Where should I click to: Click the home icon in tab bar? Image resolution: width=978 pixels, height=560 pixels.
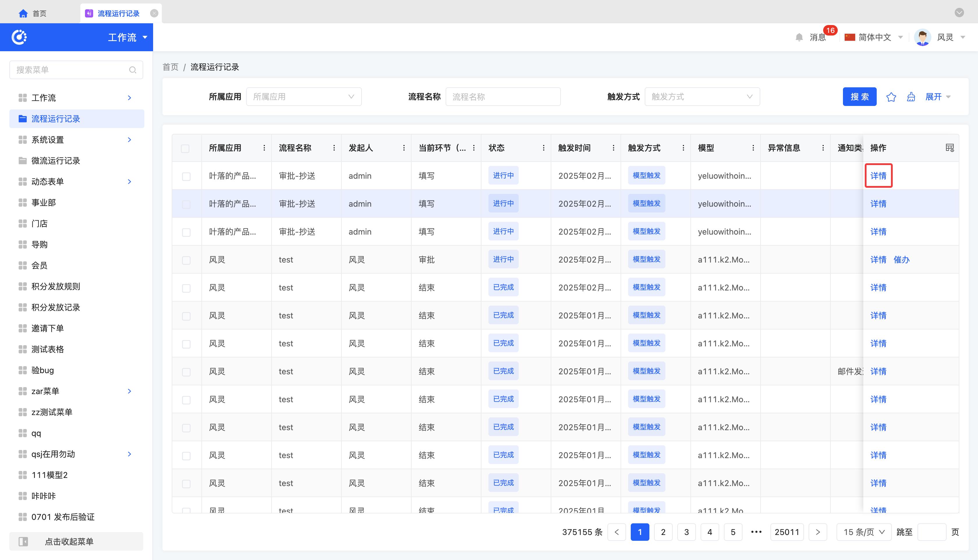[x=23, y=13]
